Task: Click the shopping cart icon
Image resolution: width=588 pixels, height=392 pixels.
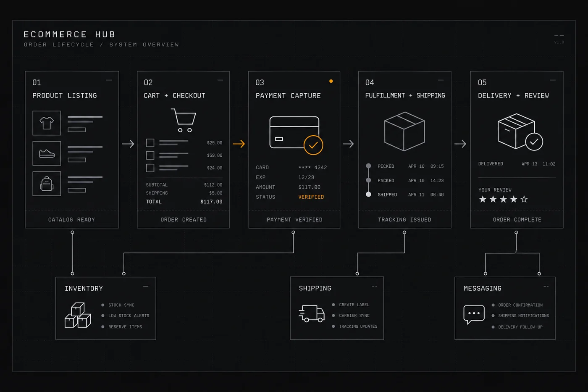Action: (184, 120)
